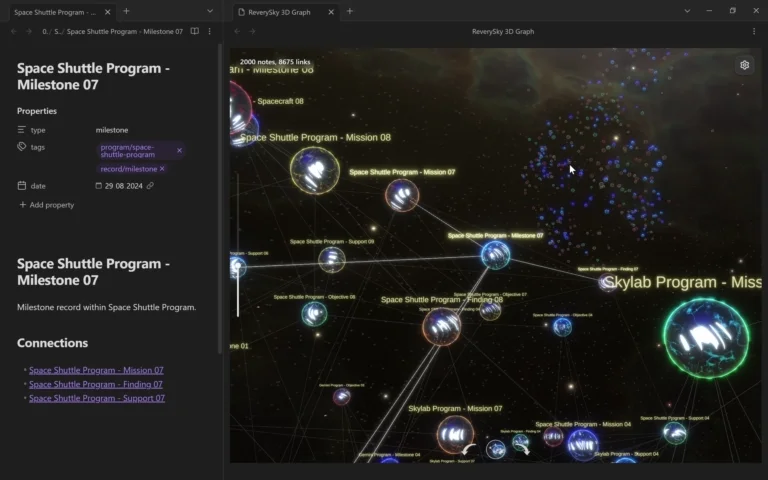
Task: Open more options menu for Milestone 07 note
Action: (x=210, y=31)
